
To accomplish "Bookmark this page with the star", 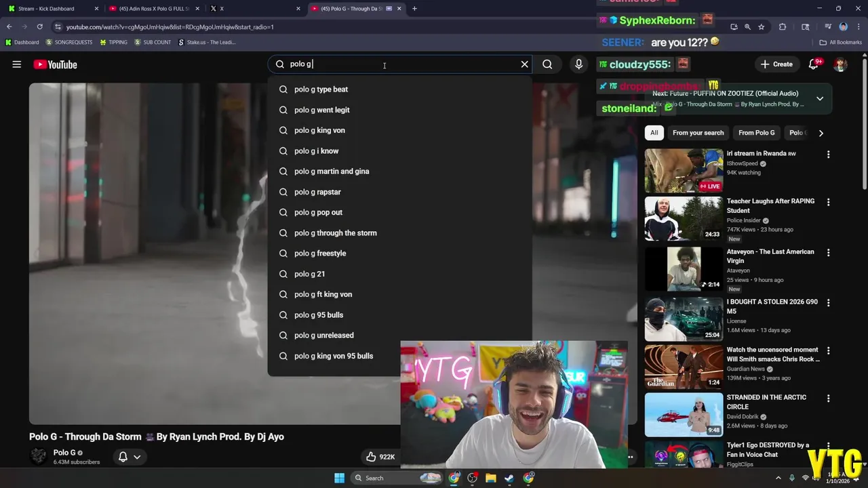I will 762,26.
